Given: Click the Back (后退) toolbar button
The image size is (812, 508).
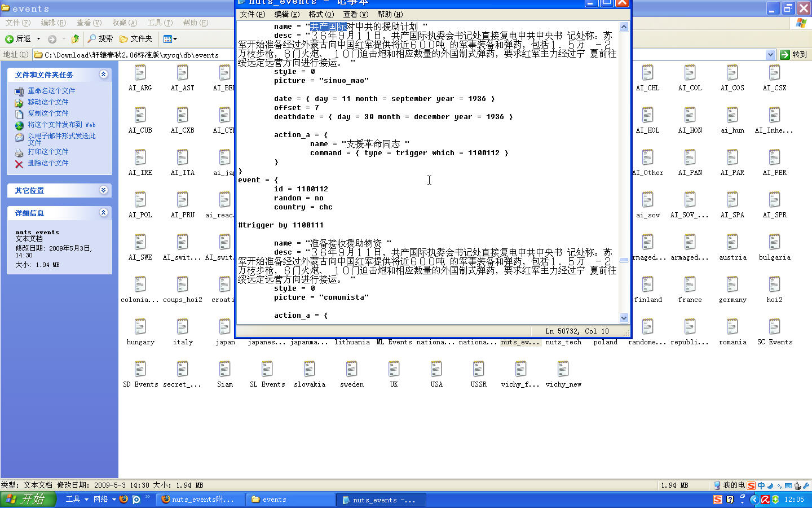Looking at the screenshot, I should (x=18, y=39).
